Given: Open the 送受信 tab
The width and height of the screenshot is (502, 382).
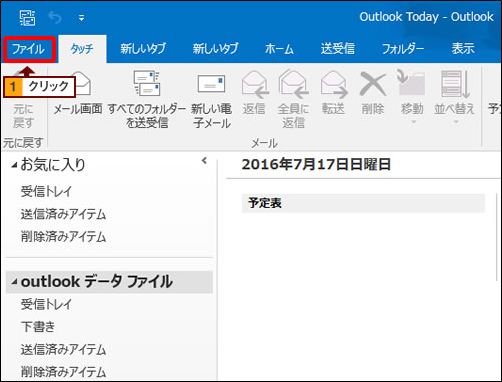Looking at the screenshot, I should 338,49.
